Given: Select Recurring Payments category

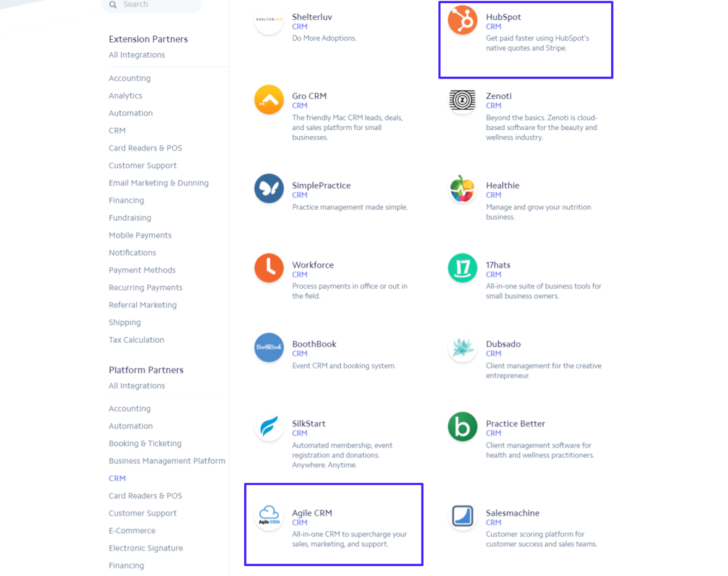Looking at the screenshot, I should point(146,288).
